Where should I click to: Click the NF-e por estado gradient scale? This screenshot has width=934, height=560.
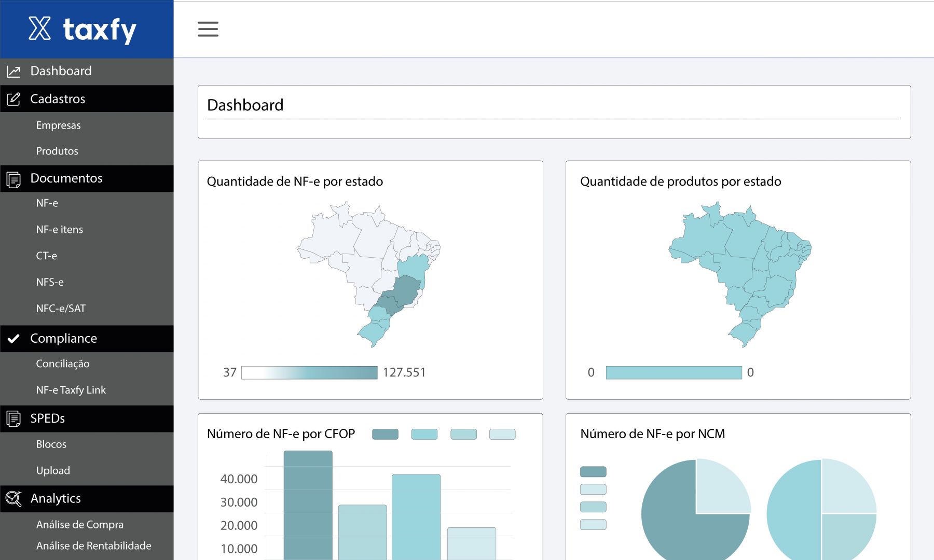[x=309, y=372]
